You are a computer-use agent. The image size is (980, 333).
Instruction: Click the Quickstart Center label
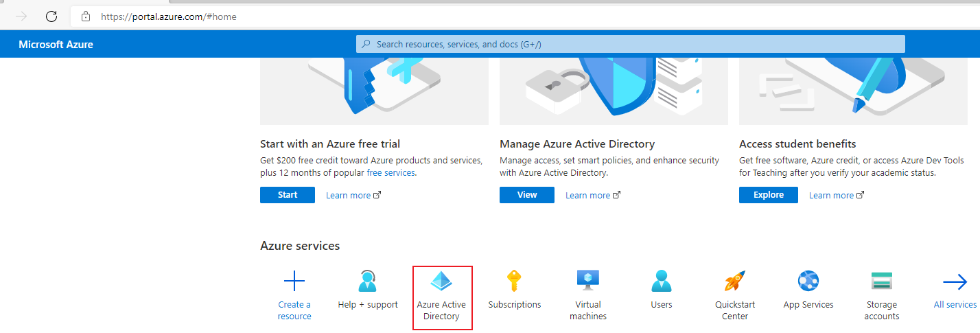click(735, 310)
